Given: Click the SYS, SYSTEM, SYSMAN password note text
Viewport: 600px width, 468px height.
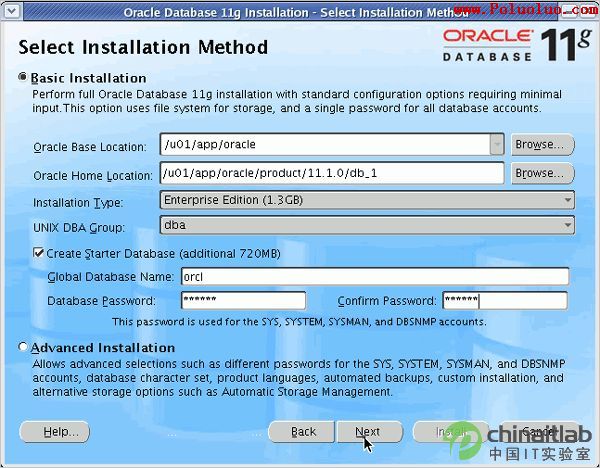Looking at the screenshot, I should click(299, 322).
